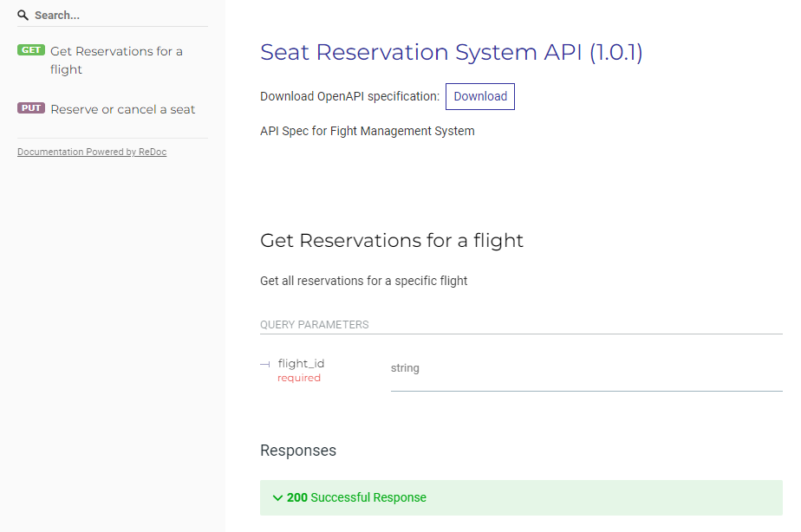The image size is (801, 532).
Task: Expand the 200 response chevron arrow
Action: coord(277,497)
